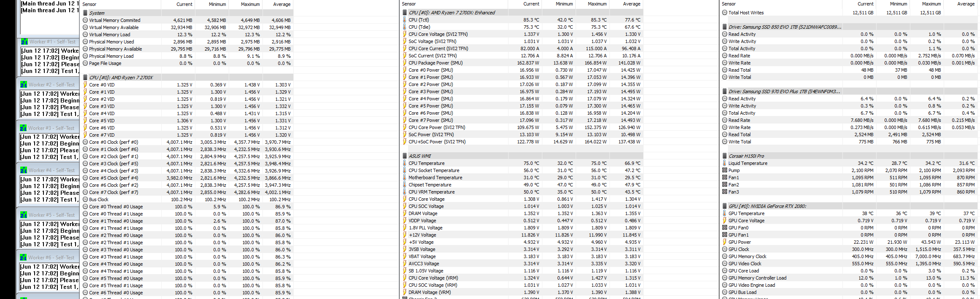980x299 pixels.
Task: Click the icon beside Total Host Writes
Action: [x=725, y=13]
